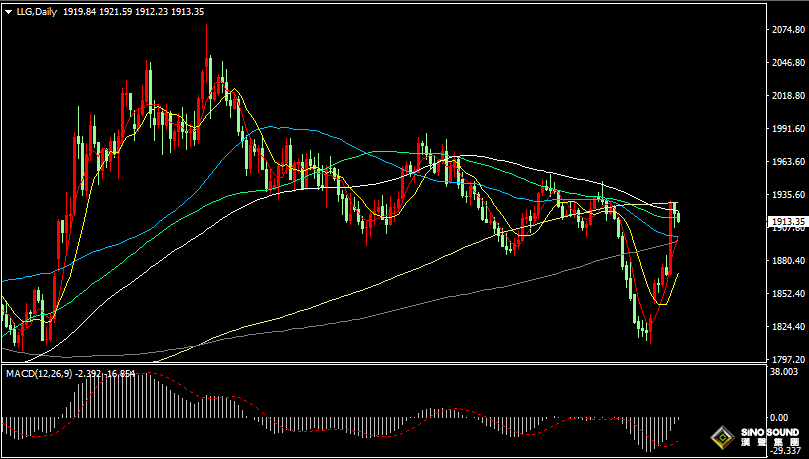Image resolution: width=809 pixels, height=459 pixels.
Task: Click the highest candle wick near 2074
Action: pos(207,28)
